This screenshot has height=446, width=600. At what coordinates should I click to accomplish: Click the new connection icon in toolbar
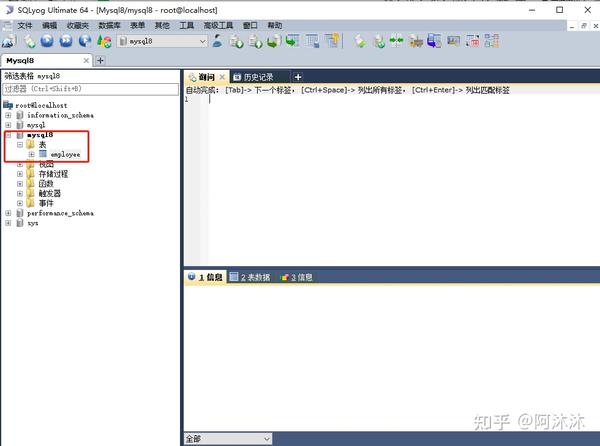(9, 41)
